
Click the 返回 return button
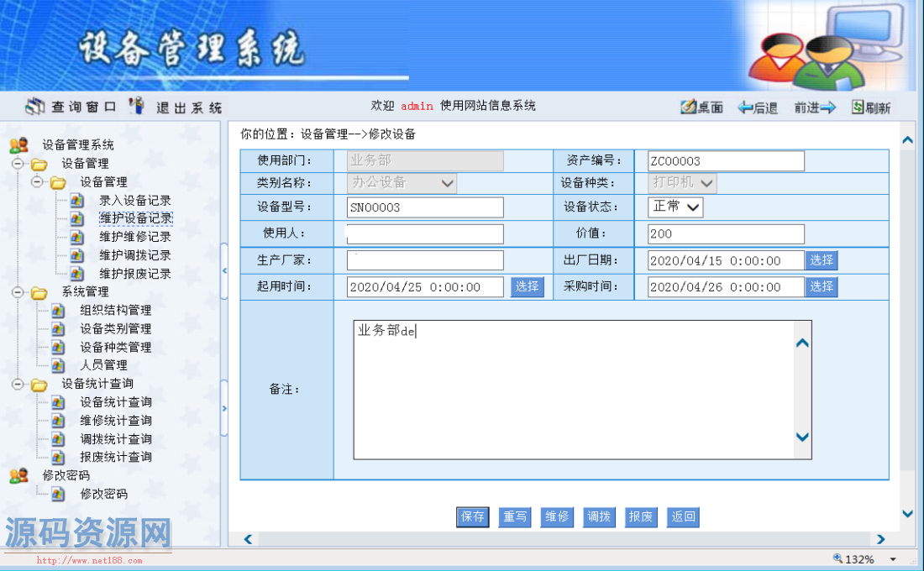[683, 516]
